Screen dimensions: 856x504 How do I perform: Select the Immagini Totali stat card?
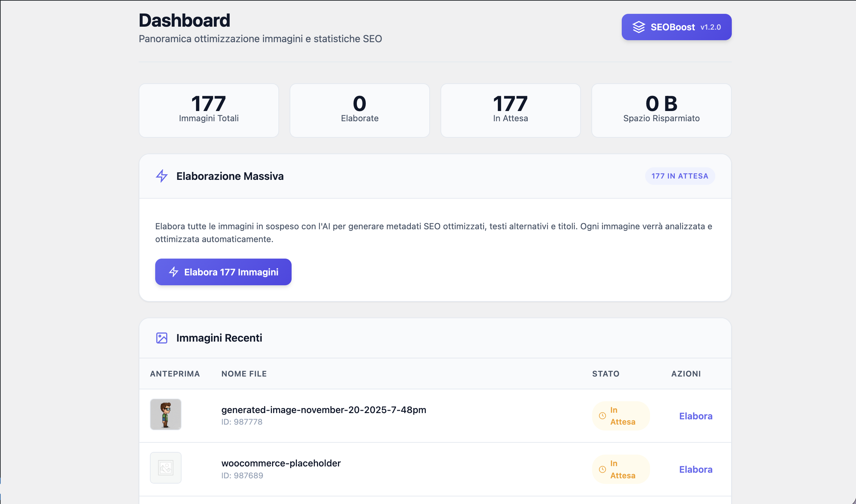[209, 110]
